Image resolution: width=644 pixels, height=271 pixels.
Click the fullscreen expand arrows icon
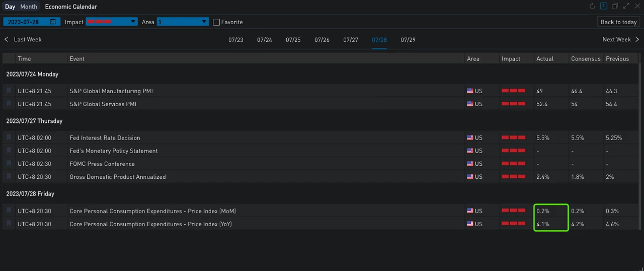tap(626, 7)
